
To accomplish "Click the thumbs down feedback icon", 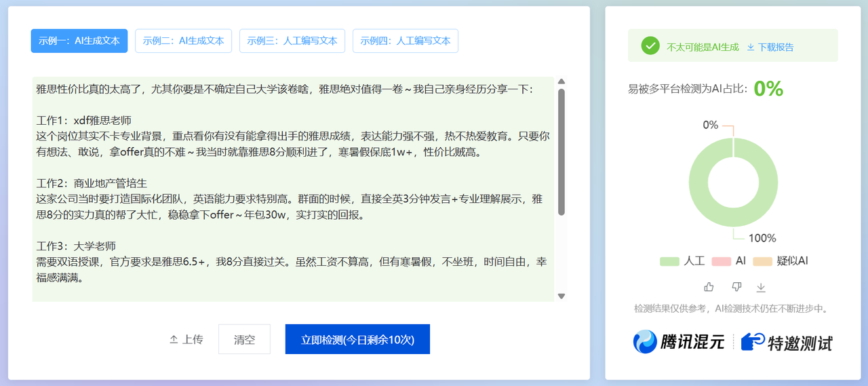I will point(736,287).
